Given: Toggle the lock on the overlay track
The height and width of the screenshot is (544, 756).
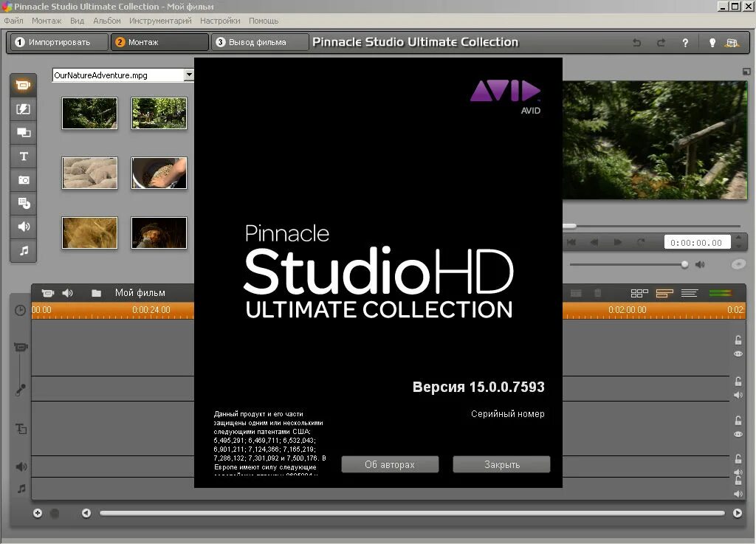Looking at the screenshot, I should click(x=738, y=420).
